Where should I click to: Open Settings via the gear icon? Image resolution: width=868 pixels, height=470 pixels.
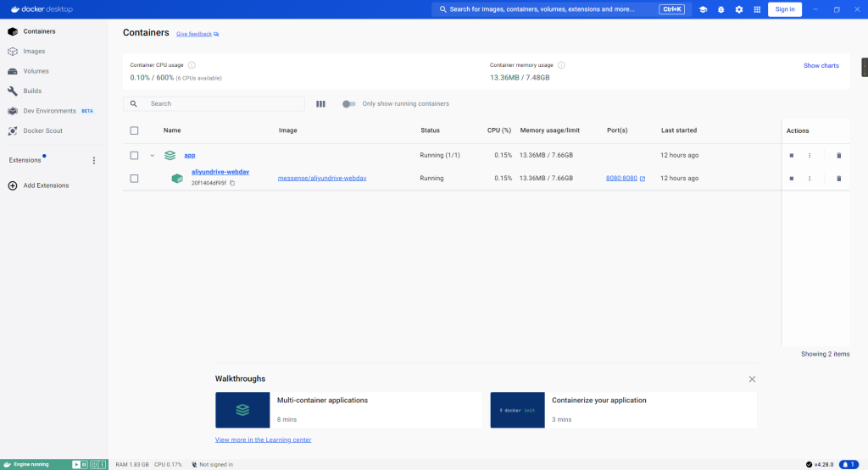click(739, 9)
